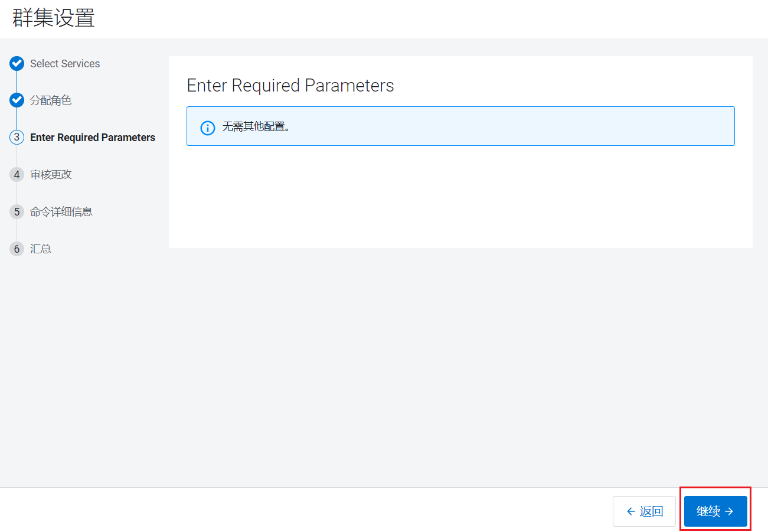This screenshot has height=532, width=768.
Task: Click the right arrow icon on 继续 button
Action: pyautogui.click(x=729, y=511)
